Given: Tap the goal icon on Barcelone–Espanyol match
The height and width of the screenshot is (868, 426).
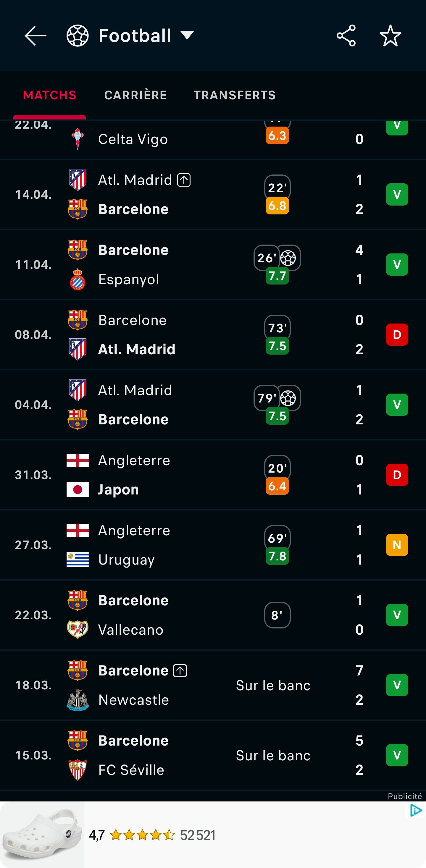Looking at the screenshot, I should 288,258.
